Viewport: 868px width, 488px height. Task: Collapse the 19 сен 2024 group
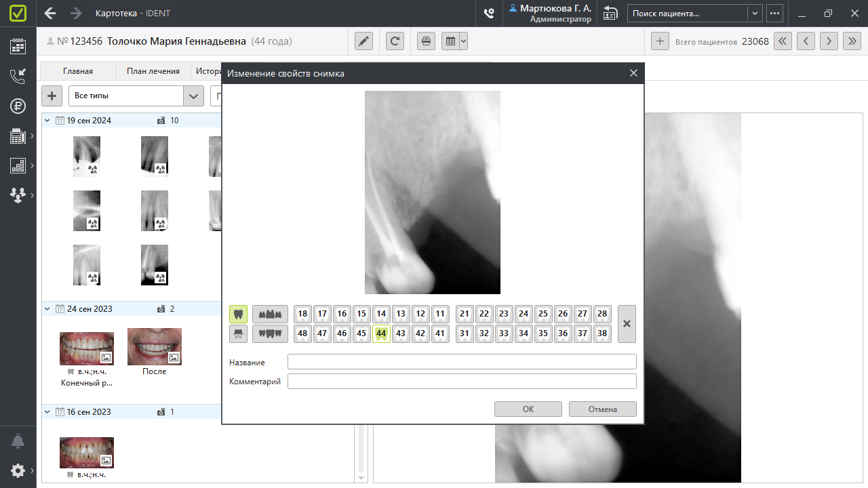pyautogui.click(x=47, y=121)
